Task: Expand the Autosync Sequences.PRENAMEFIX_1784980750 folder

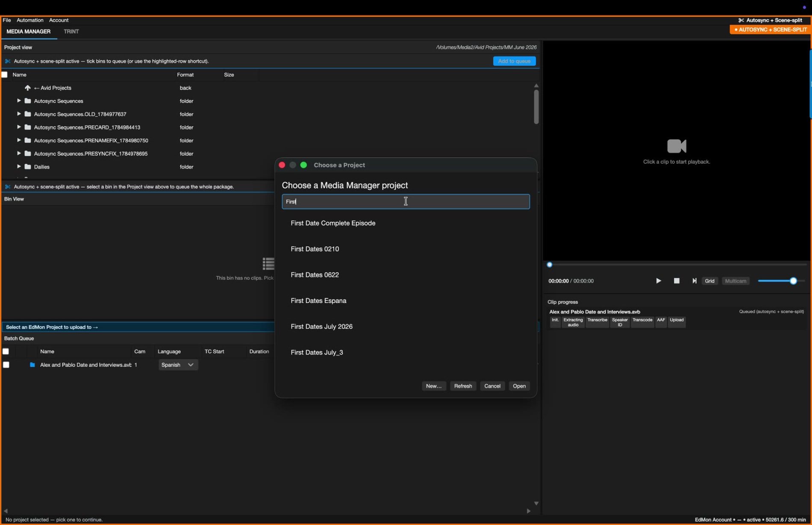Action: click(19, 140)
